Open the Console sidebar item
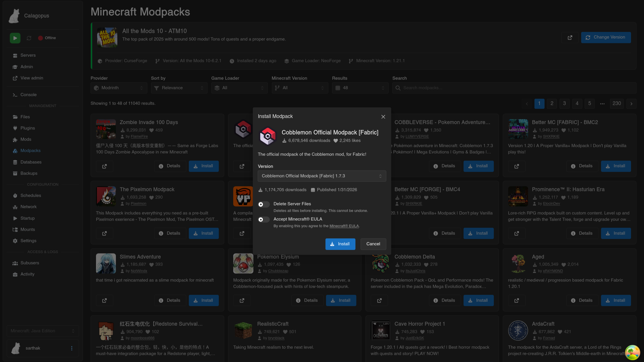This screenshot has height=362, width=644. pos(28,95)
